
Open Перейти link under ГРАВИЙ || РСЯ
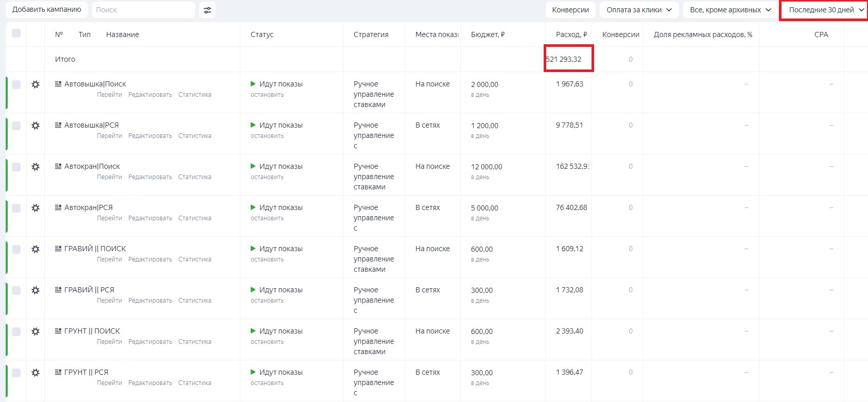pyautogui.click(x=110, y=301)
